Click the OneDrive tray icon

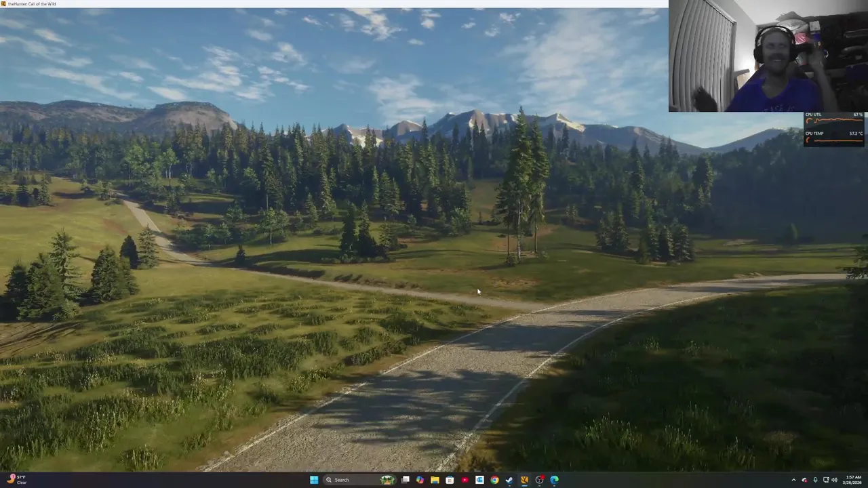click(804, 480)
